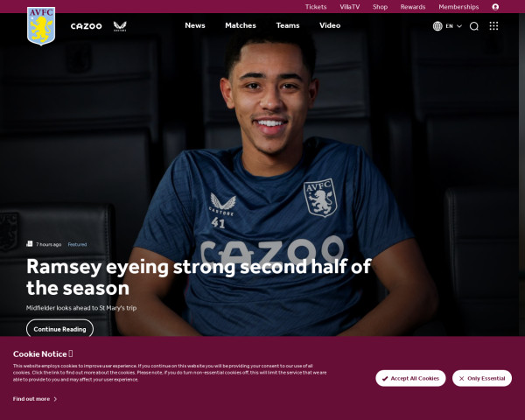Click the Castore sponsor logo

120,26
